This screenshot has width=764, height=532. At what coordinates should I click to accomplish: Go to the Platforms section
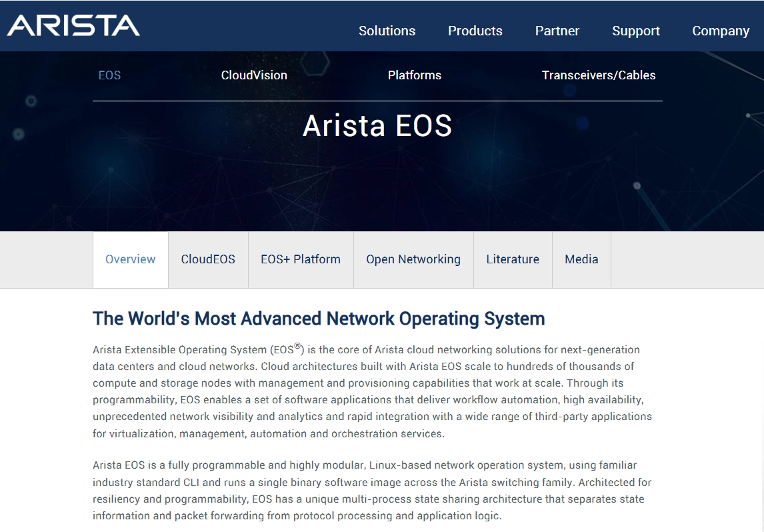click(415, 75)
